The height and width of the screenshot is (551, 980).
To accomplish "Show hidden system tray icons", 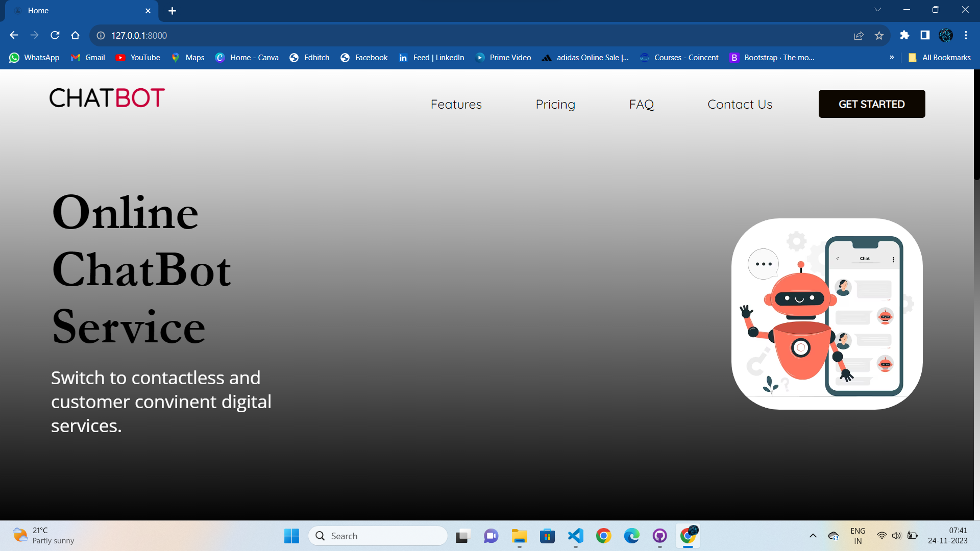I will click(x=813, y=536).
